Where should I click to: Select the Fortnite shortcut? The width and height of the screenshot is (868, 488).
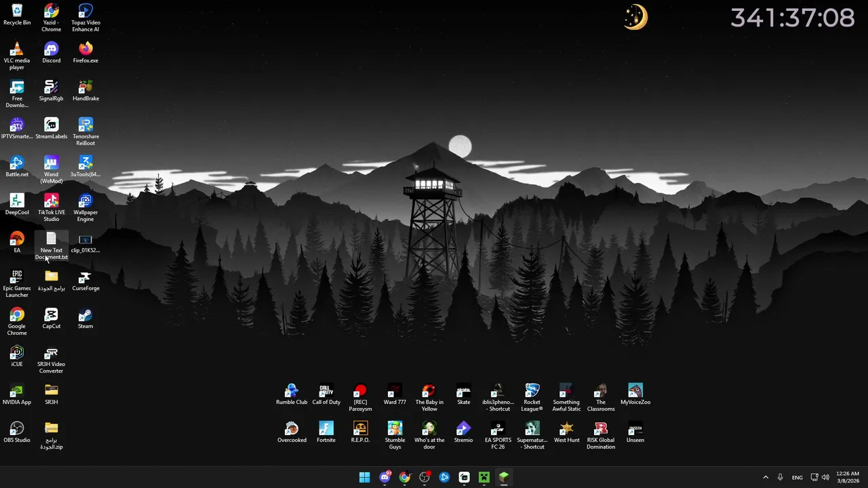326,432
